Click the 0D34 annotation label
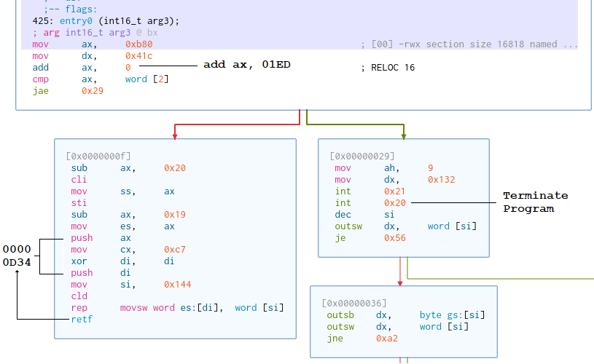594x364 pixels. point(17,262)
